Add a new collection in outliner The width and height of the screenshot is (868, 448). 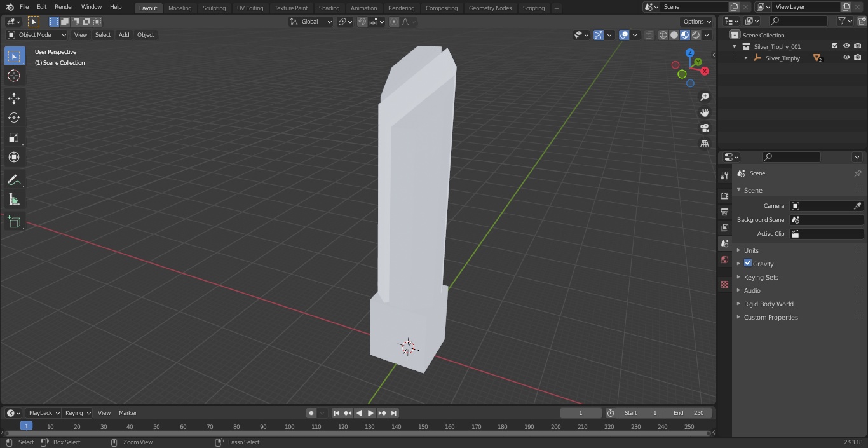click(x=862, y=21)
